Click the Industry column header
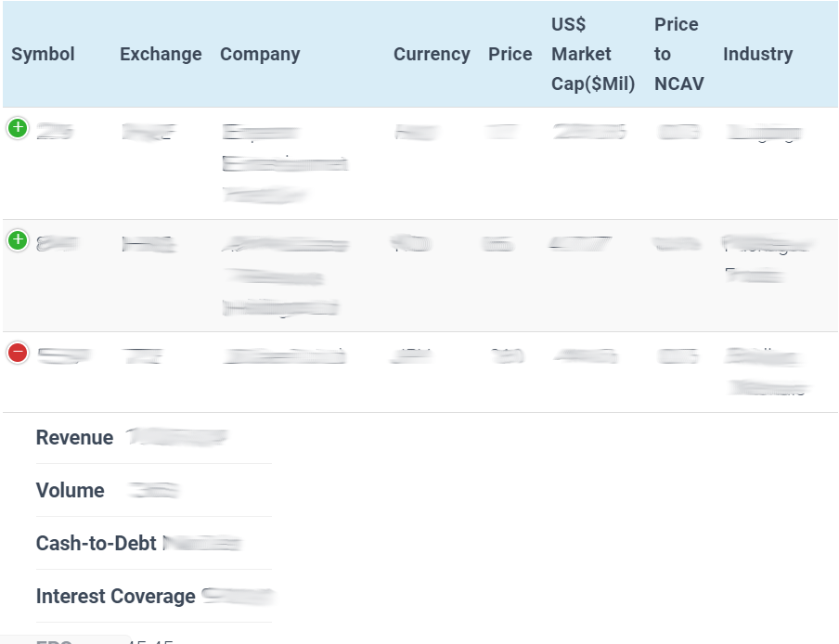Image resolution: width=839 pixels, height=644 pixels. click(x=757, y=54)
